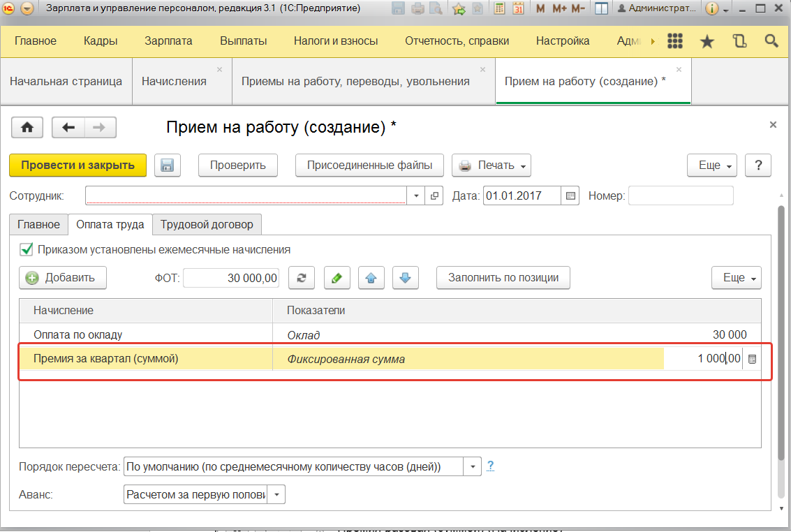Open the calculator icon in the title bar

(499, 8)
